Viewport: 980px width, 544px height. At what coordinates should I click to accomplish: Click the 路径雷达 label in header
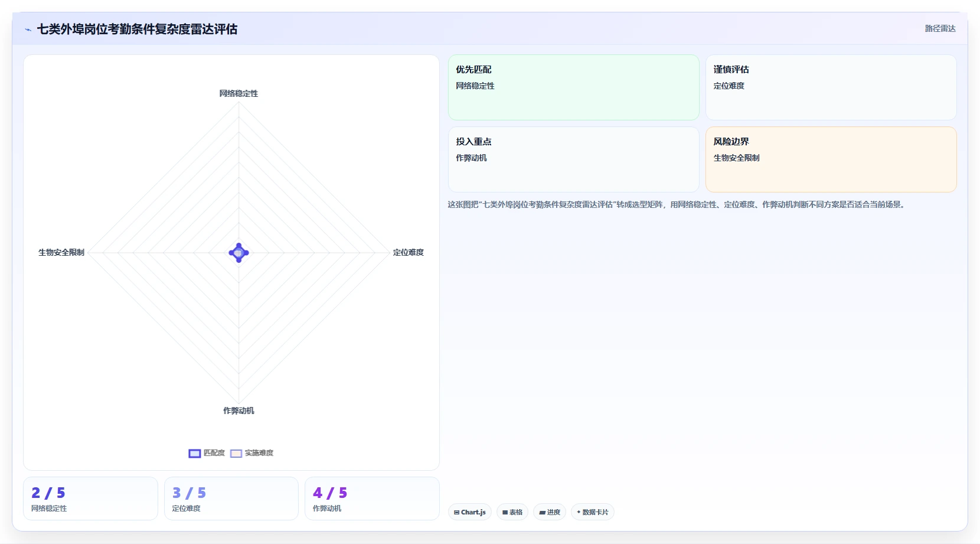(940, 28)
